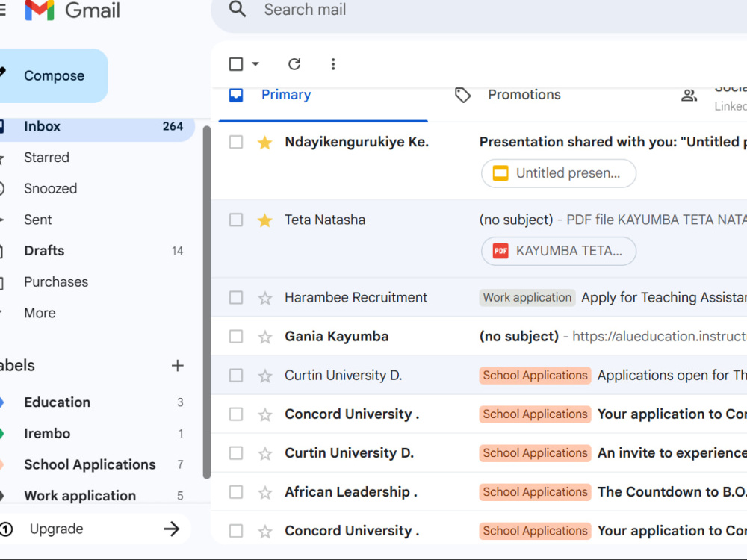
Task: Click Work application tag on Harambee email
Action: coord(527,298)
